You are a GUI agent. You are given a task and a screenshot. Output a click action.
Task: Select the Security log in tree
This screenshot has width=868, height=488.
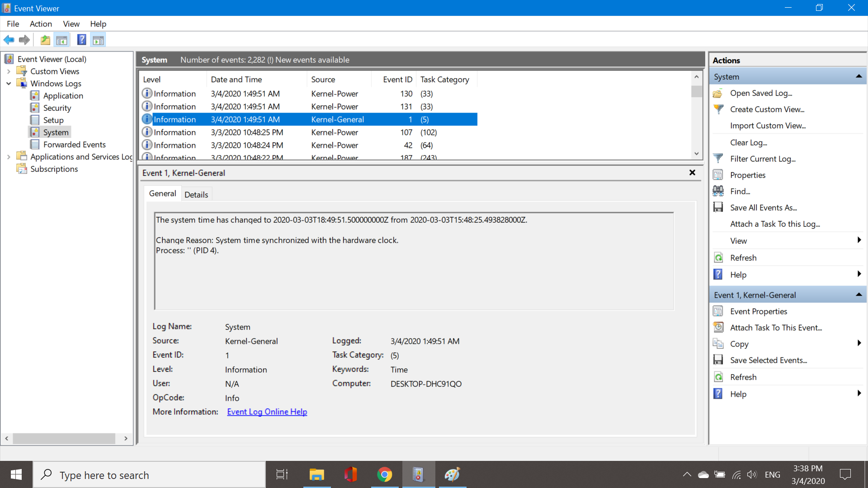[57, 108]
